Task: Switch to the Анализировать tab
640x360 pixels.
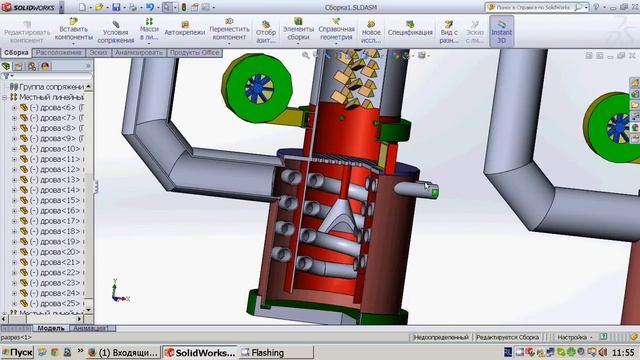Action: coord(139,53)
